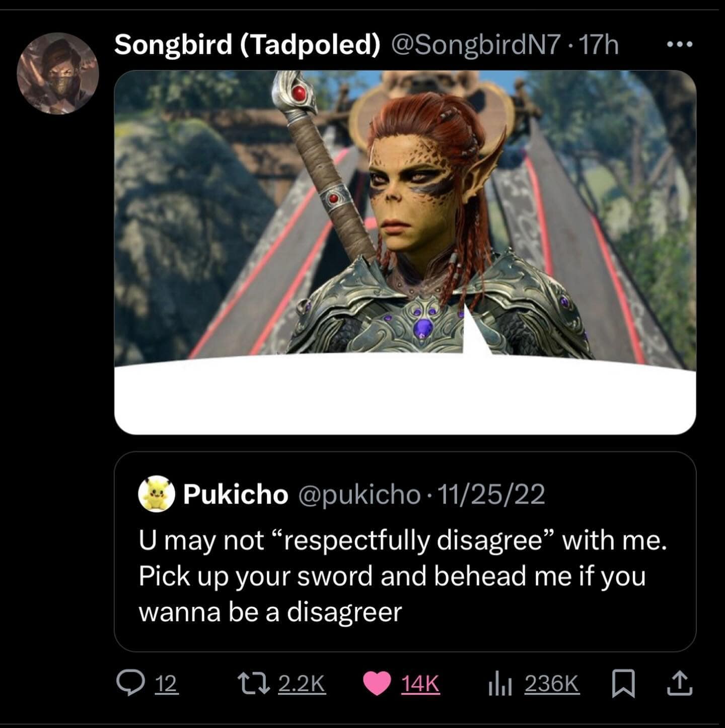Open the three-dot more options menu
Image resolution: width=725 pixels, height=728 pixels.
click(x=679, y=45)
